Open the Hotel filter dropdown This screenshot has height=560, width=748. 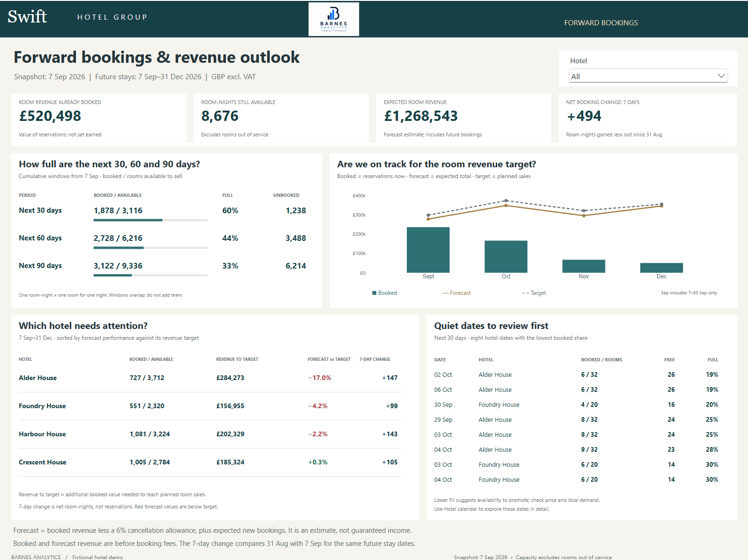[648, 76]
